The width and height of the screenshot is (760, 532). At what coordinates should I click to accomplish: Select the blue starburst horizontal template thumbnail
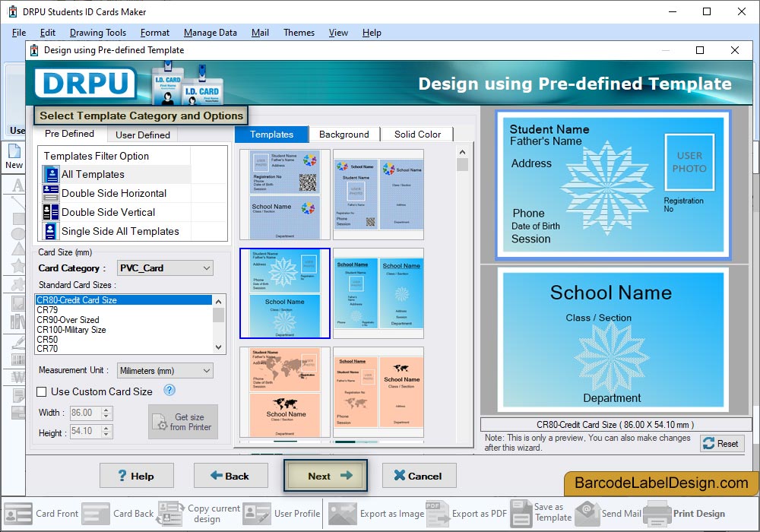(284, 293)
